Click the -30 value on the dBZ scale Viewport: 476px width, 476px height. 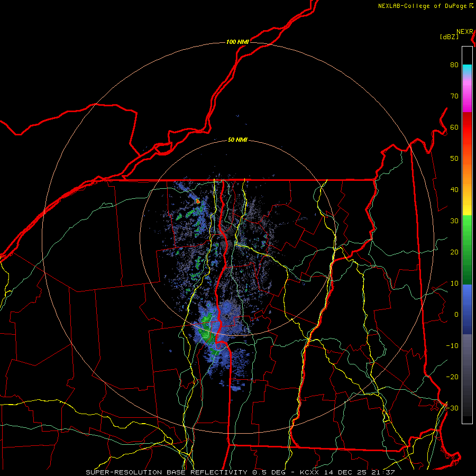pos(452,408)
